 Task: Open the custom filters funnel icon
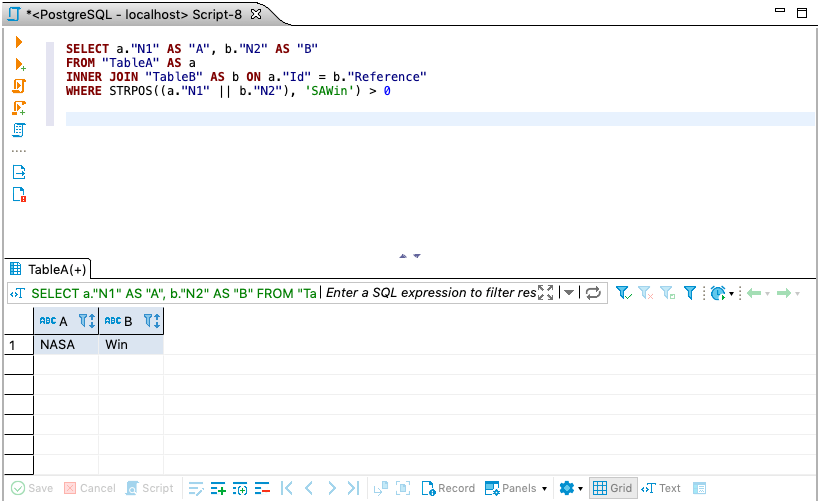690,293
